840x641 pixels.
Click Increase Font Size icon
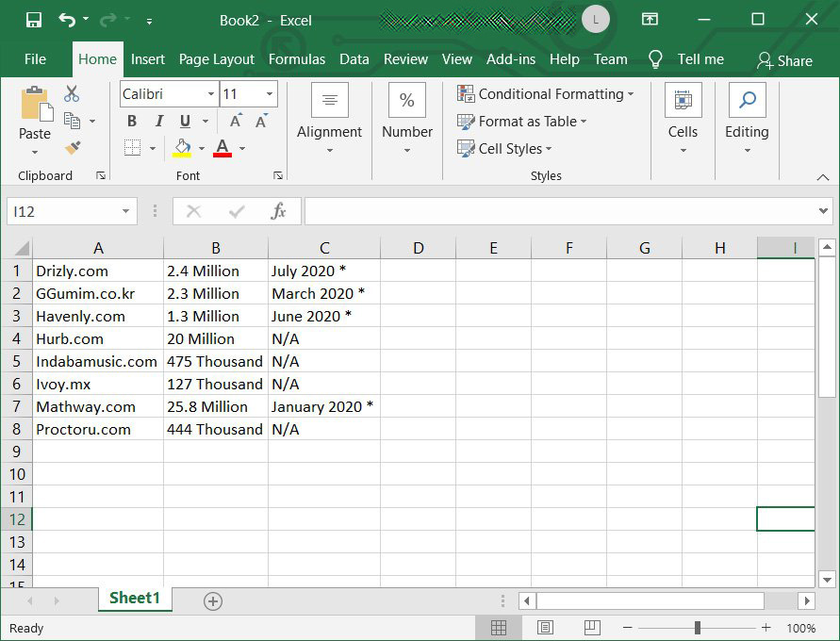235,121
